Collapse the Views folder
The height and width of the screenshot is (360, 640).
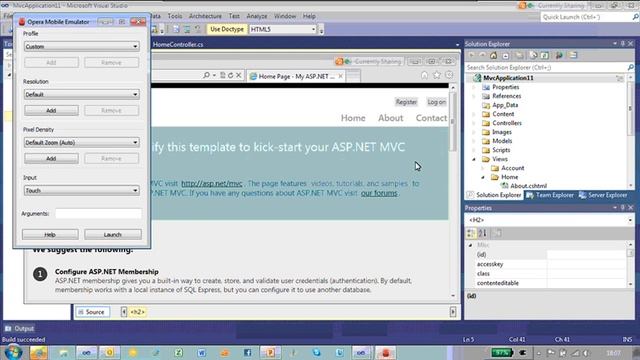point(474,159)
